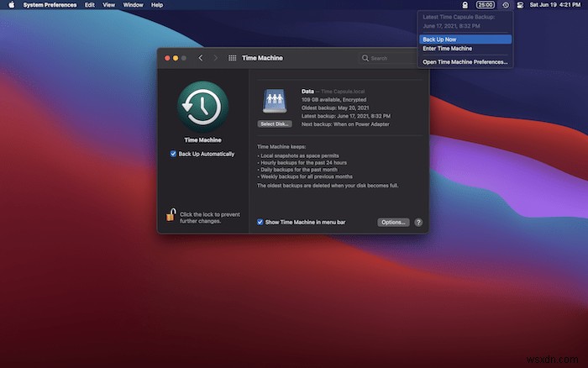This screenshot has width=588, height=368.
Task: Close the Time Machine window
Action: (x=167, y=58)
